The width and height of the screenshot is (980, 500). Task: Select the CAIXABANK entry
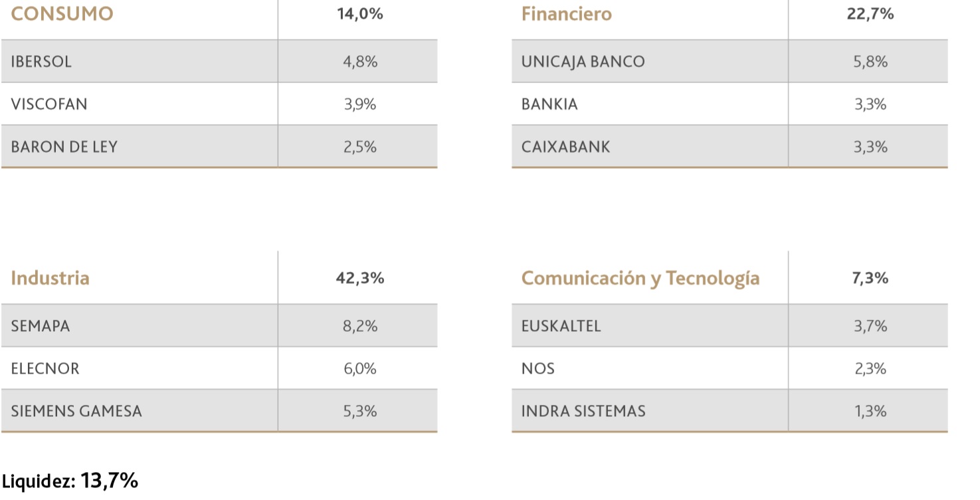565,147
